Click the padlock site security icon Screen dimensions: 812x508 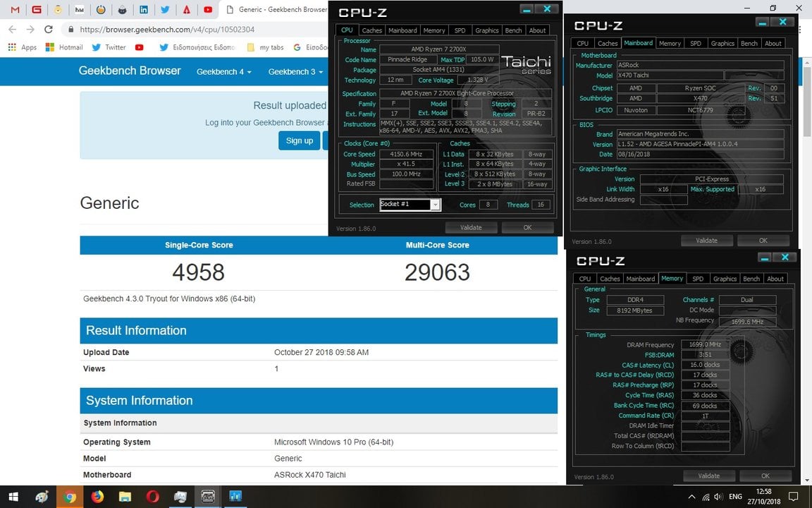click(x=70, y=30)
